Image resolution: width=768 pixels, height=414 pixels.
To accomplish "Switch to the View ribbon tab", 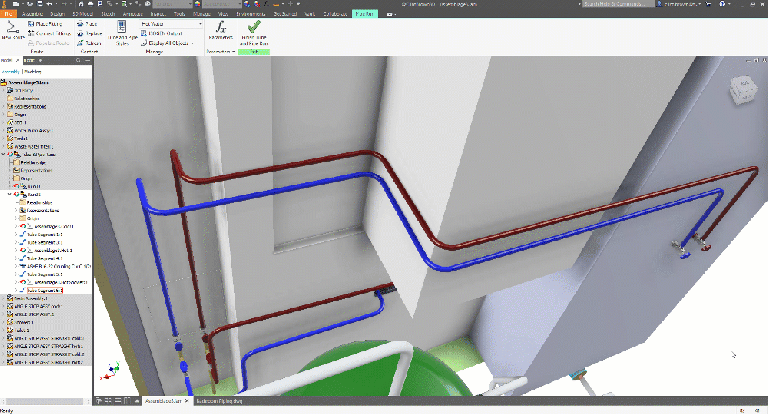I will click(x=223, y=14).
